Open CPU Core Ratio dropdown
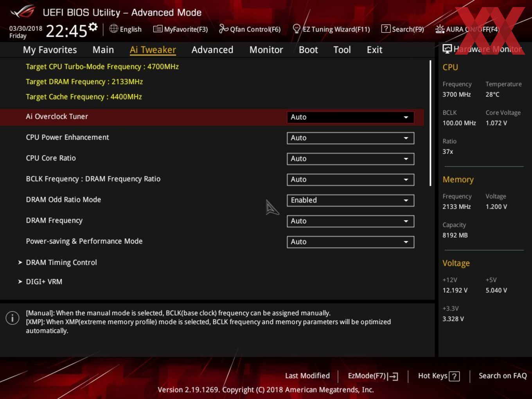Screen dimensions: 532x399 350,158
